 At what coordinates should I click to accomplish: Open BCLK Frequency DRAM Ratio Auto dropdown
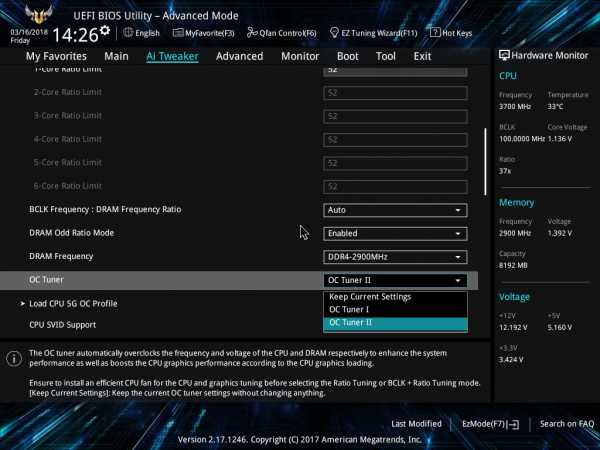pyautogui.click(x=395, y=210)
